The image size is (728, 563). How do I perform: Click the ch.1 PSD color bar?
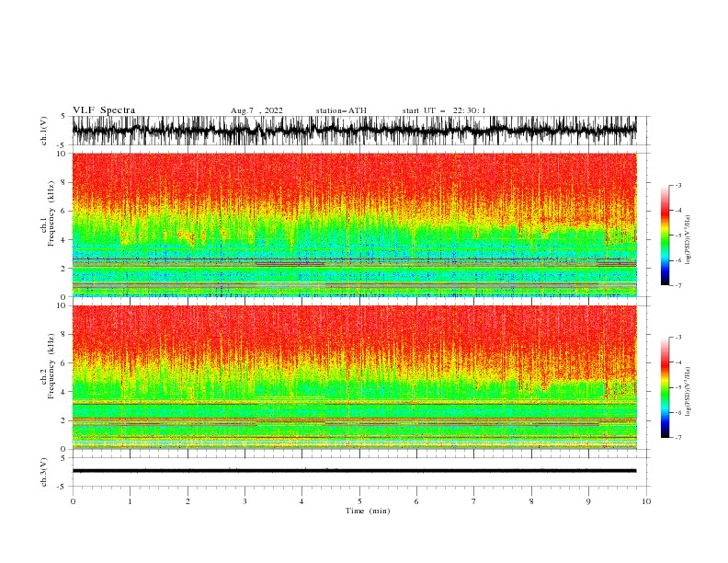(665, 236)
